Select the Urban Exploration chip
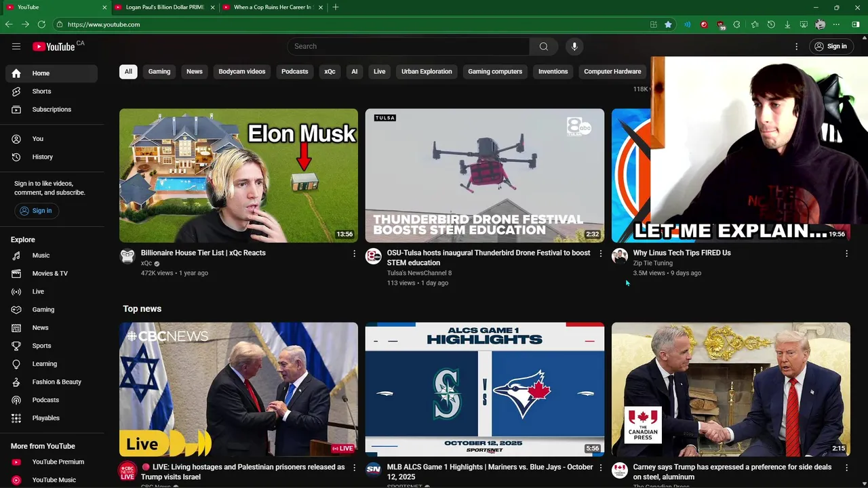Screen dimensions: 868x488 pos(427,71)
